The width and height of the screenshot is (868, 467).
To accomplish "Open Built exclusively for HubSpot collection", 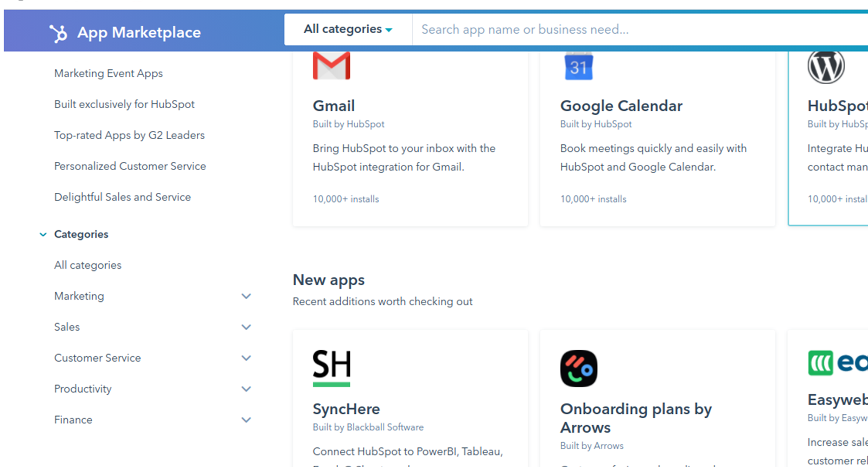I will coord(124,104).
